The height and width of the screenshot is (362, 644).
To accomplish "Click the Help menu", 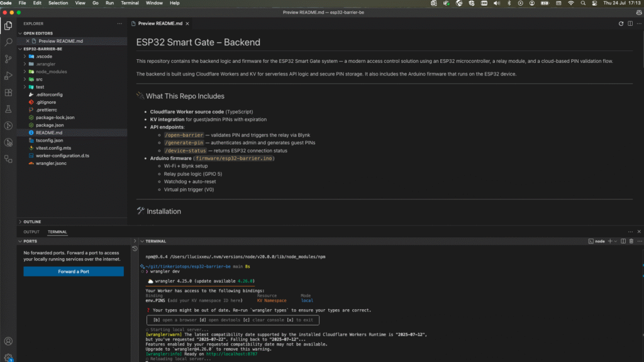I will point(175,3).
